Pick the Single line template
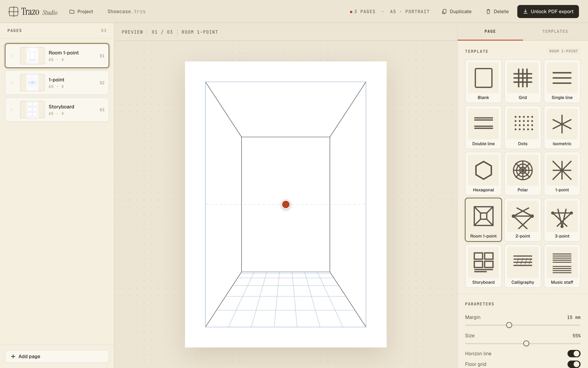The height and width of the screenshot is (368, 588). 562,81
